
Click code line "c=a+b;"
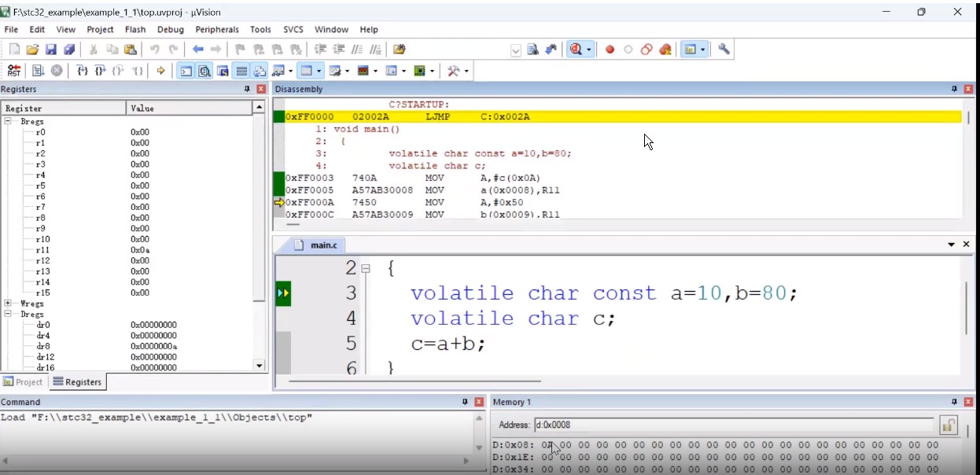448,344
